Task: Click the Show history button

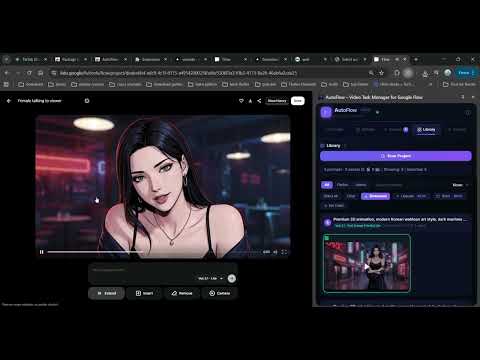Action: (277, 101)
